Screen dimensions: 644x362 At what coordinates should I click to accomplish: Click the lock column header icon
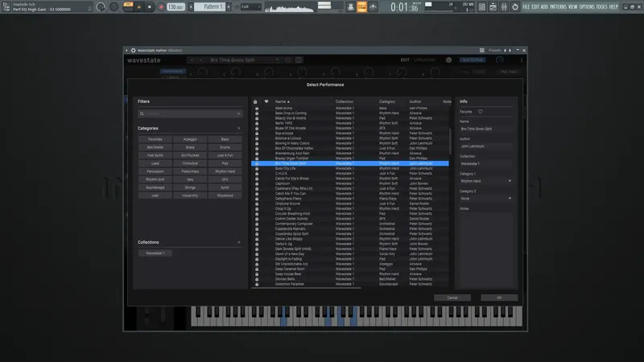pyautogui.click(x=256, y=102)
